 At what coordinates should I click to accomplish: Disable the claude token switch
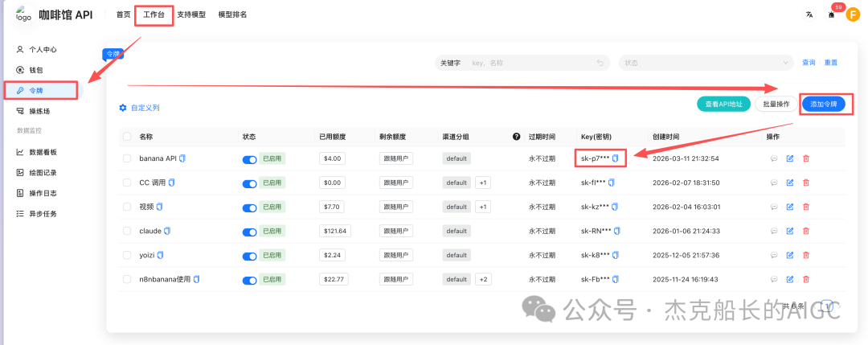coord(250,232)
